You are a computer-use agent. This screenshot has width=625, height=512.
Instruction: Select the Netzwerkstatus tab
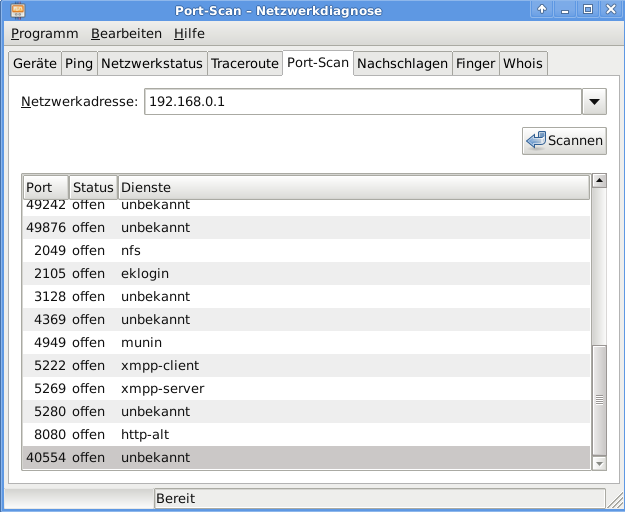152,63
